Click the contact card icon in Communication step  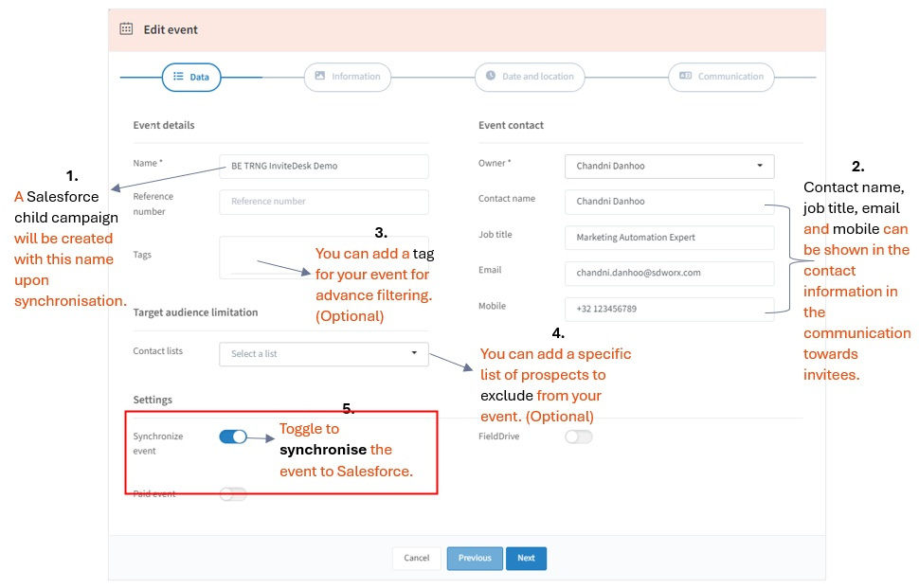(685, 76)
